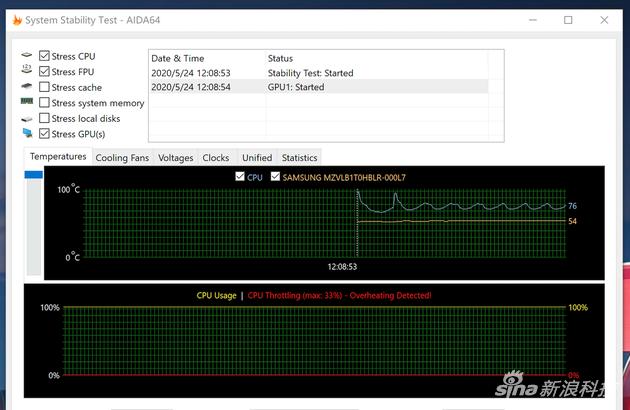630x410 pixels.
Task: Click the monitor icon beside Stress GPU(s)
Action: click(x=27, y=133)
